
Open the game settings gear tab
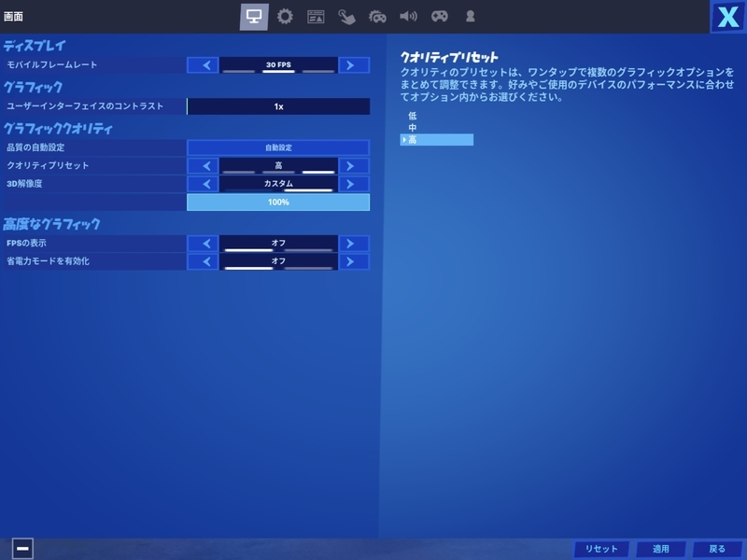pyautogui.click(x=285, y=17)
